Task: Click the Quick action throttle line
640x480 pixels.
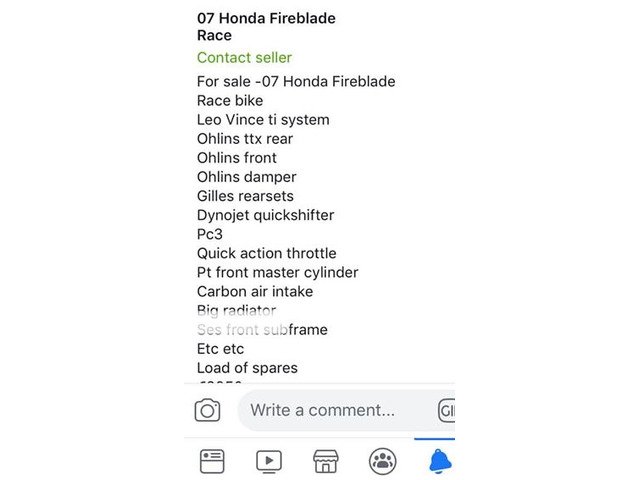Action: (x=266, y=253)
